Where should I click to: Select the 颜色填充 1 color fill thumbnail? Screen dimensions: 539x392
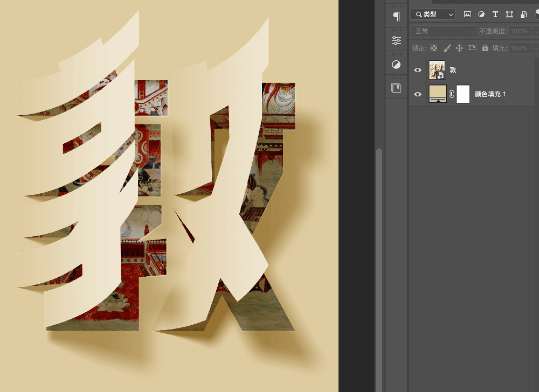click(438, 94)
